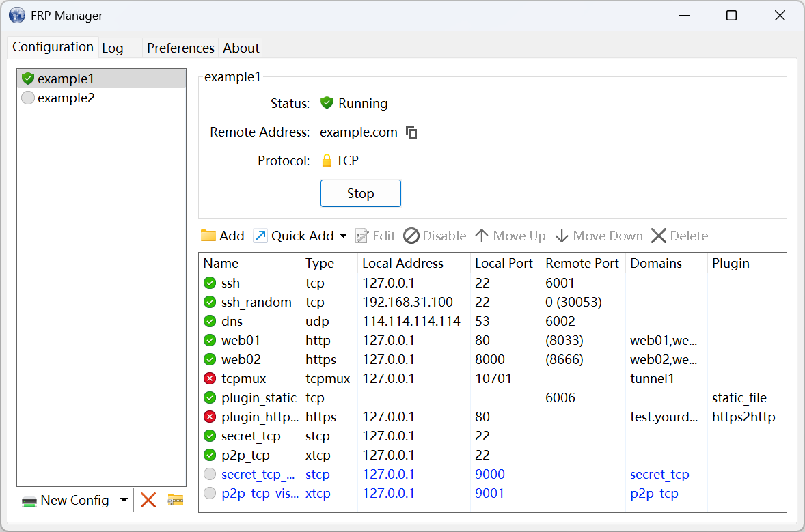Click the lock icon beside TCP protocol
Viewport: 805px width, 532px height.
(326, 160)
